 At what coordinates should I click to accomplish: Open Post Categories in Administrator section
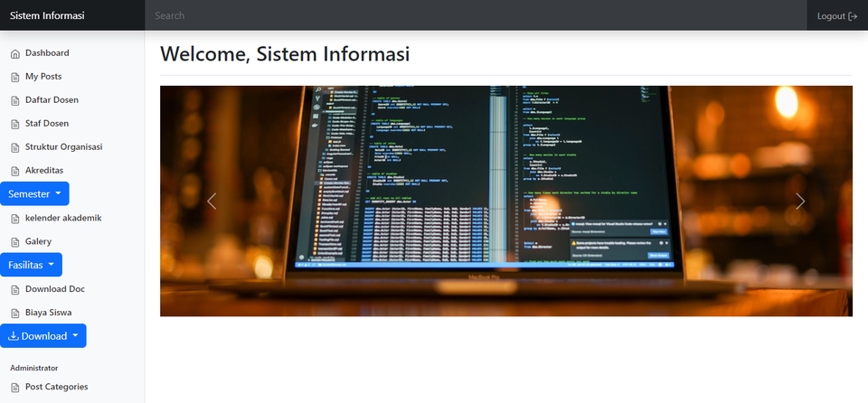pyautogui.click(x=56, y=387)
